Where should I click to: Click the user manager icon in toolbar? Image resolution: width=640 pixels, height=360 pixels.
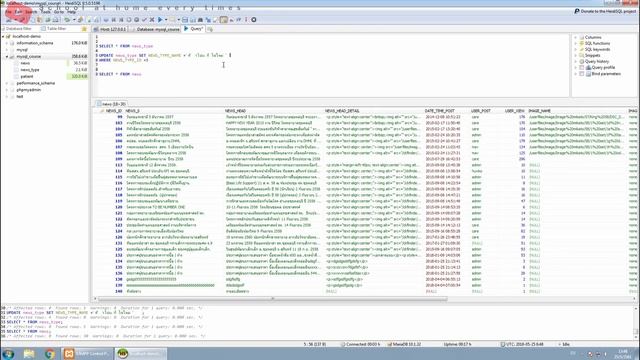80,20
